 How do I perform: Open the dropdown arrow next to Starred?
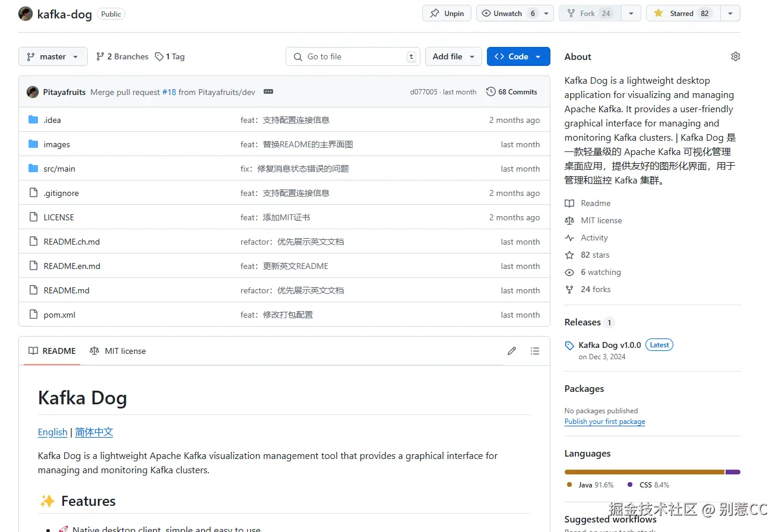(x=730, y=14)
